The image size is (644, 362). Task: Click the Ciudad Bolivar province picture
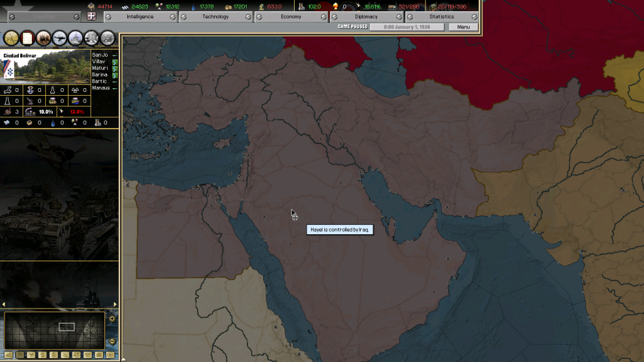[45, 67]
